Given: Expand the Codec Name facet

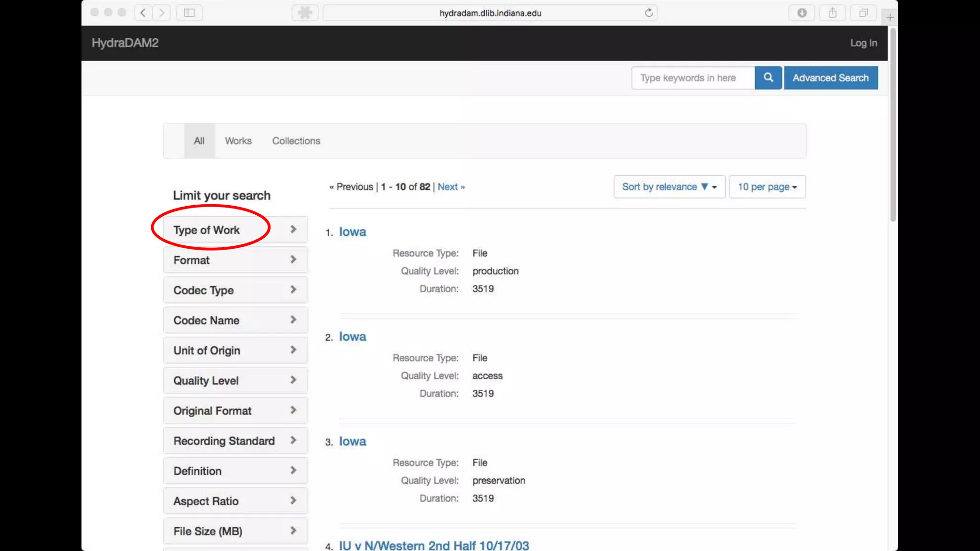Looking at the screenshot, I should pos(235,320).
